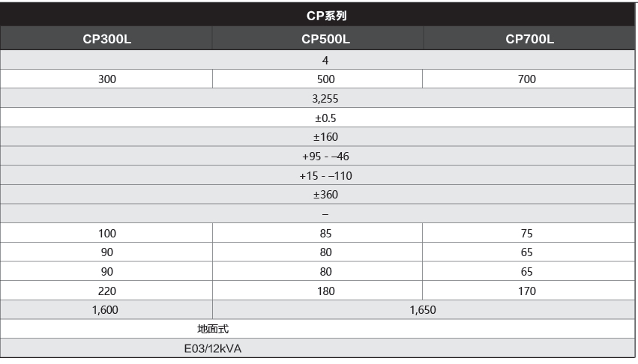The height and width of the screenshot is (364, 638).
Task: Select the cell with value 180
Action: coord(325,291)
